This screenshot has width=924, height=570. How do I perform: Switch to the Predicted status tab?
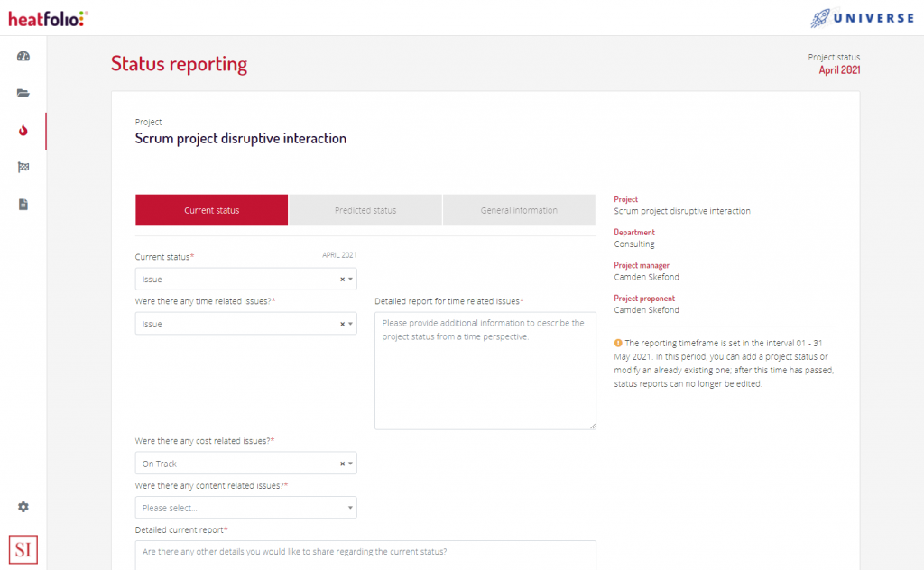[365, 210]
